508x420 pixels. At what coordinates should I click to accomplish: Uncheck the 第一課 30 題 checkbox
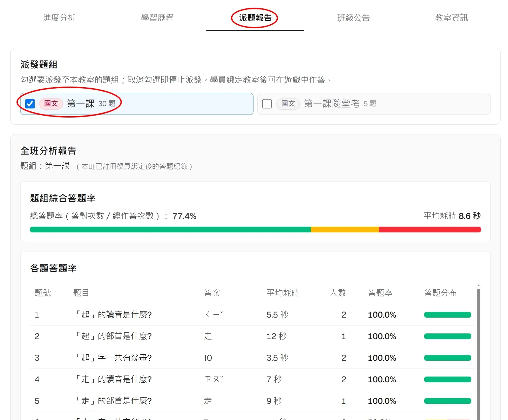click(x=30, y=103)
